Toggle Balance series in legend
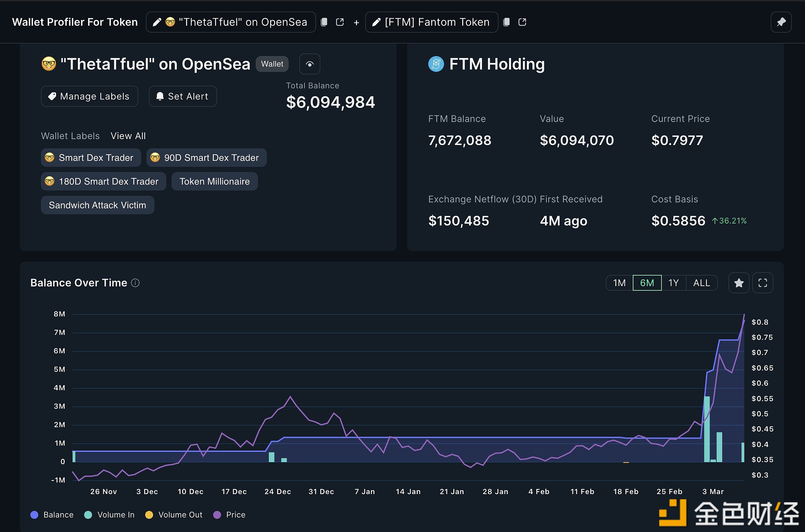The image size is (805, 532). (x=52, y=515)
